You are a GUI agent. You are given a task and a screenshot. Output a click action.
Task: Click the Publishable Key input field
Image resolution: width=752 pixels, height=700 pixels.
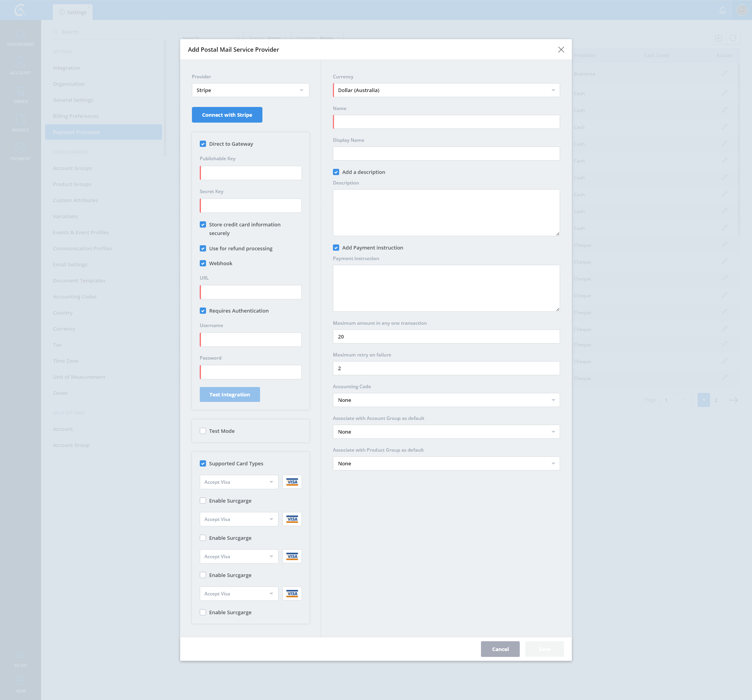point(251,173)
